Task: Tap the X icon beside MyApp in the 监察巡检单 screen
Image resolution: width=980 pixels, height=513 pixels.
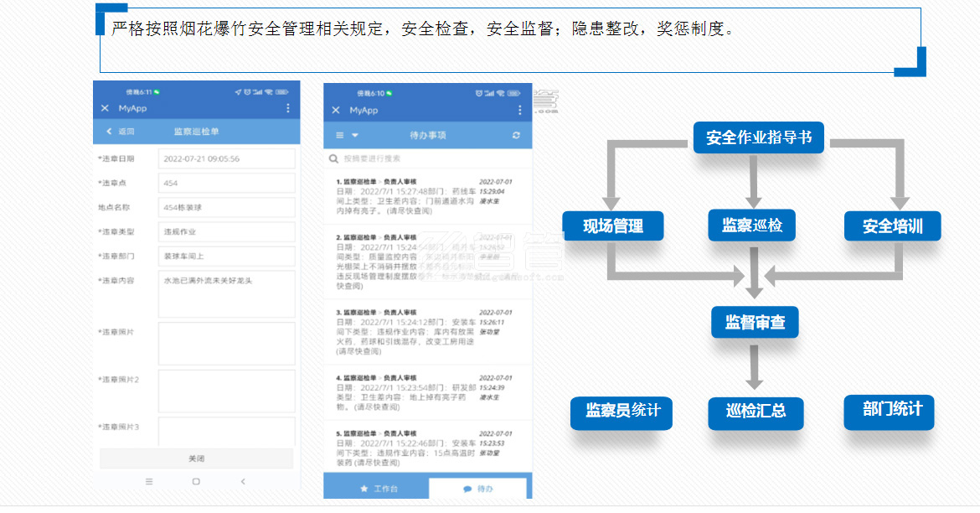Action: coord(105,108)
